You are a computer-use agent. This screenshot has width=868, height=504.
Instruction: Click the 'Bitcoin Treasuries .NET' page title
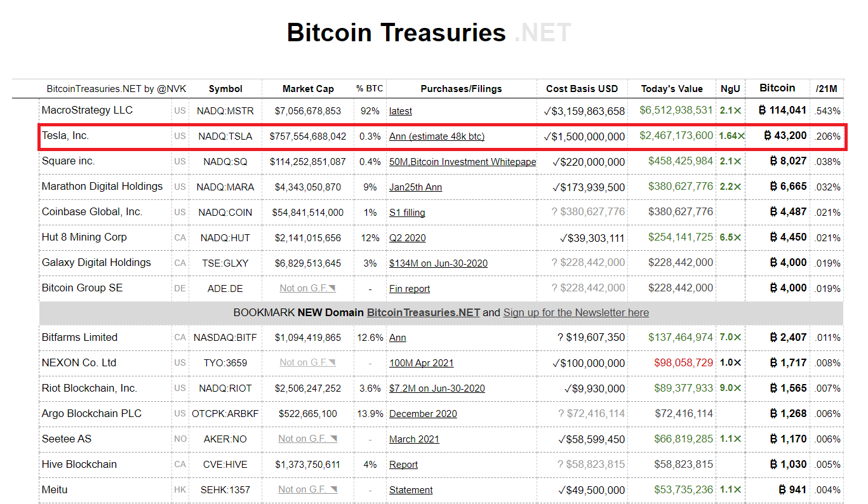tap(429, 32)
